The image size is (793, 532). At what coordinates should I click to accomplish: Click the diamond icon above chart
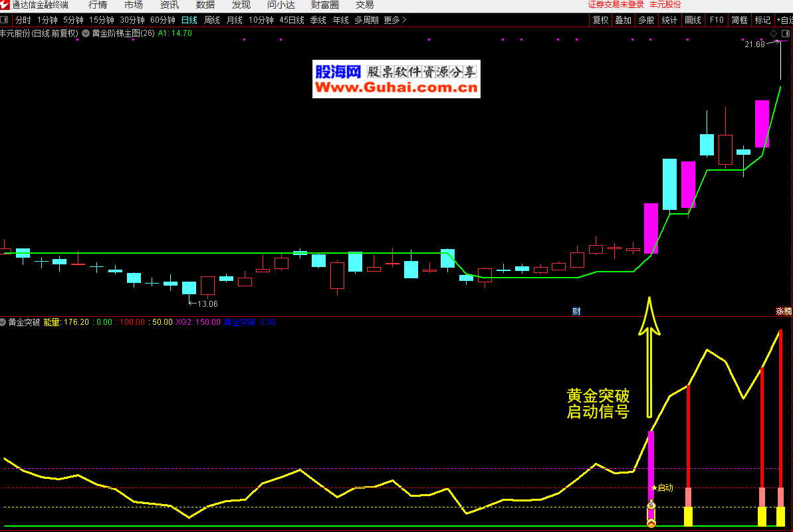click(x=773, y=33)
